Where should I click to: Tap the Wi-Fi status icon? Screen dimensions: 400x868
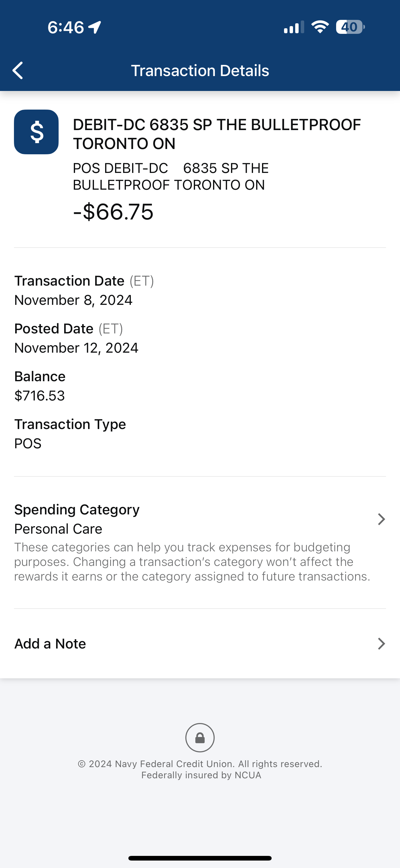coord(320,27)
